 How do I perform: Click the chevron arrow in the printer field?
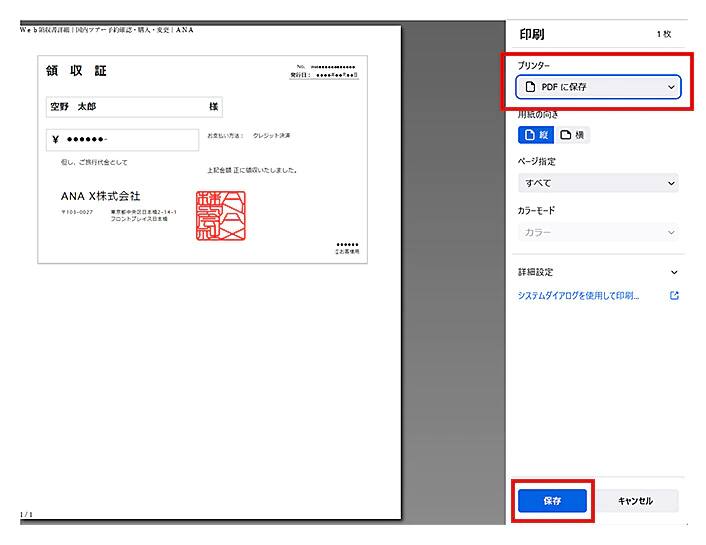pos(671,87)
